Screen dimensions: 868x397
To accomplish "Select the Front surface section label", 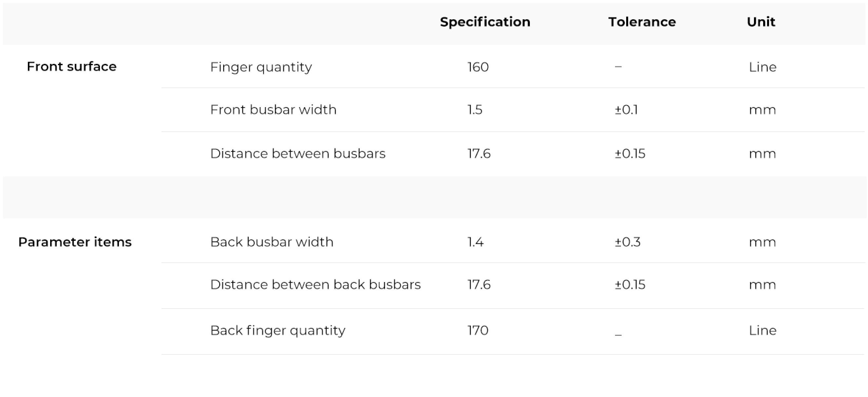I will pos(71,66).
